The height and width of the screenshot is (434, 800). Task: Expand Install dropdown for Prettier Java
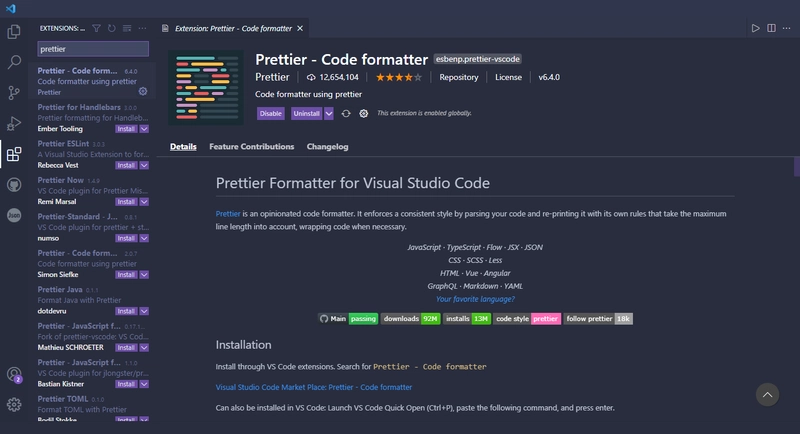(144, 311)
